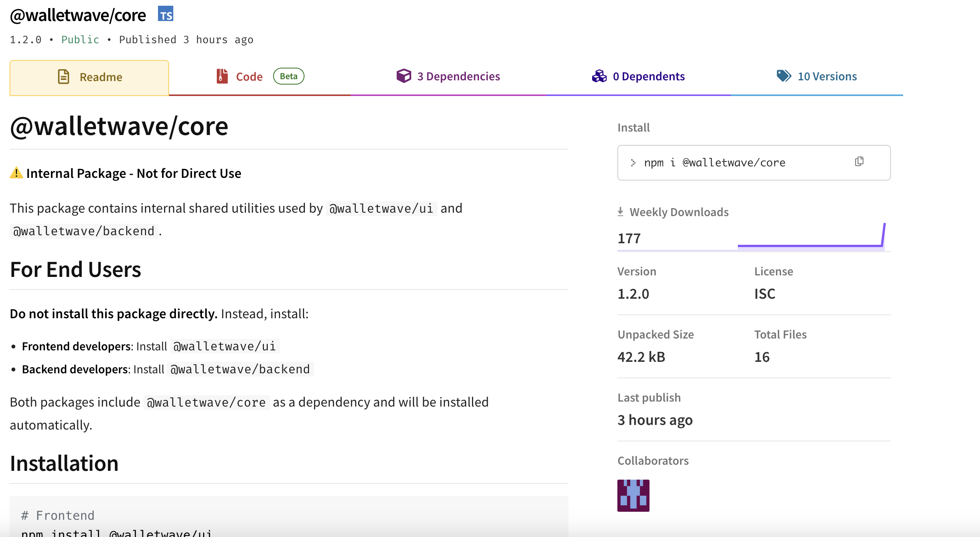This screenshot has height=537, width=980.
Task: Click the weekly downloads sparkline chart
Action: tap(811, 237)
